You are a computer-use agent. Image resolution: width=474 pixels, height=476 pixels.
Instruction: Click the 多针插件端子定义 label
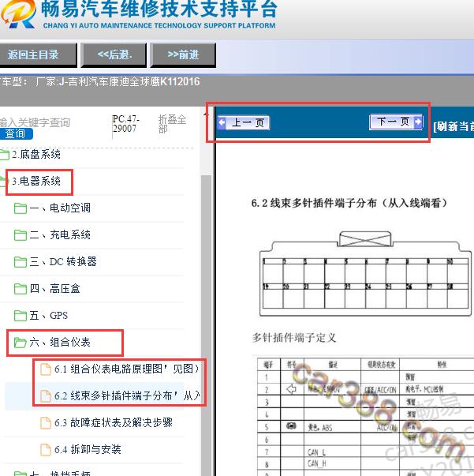tap(294, 338)
